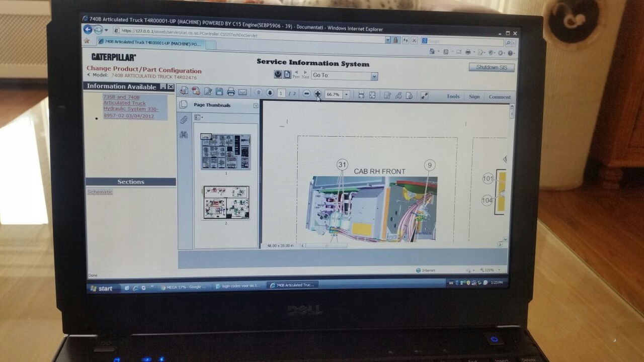
Task: Click the first PDF export icon in toolbar
Action: 184,91
